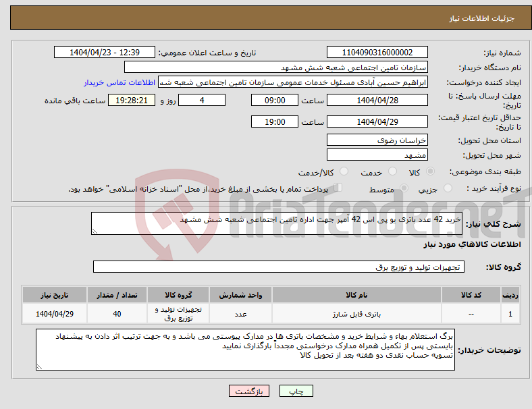Click the deadline time field 09:00
532x409 pixels.
[x=275, y=100]
